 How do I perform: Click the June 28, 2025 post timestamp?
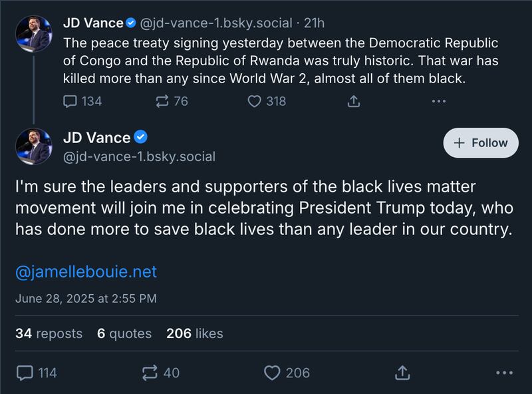[x=86, y=299]
